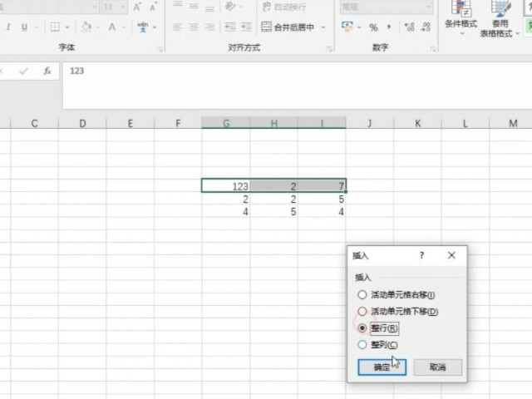
Task: Click 取消 button in the 插入 dialog
Action: 438,367
